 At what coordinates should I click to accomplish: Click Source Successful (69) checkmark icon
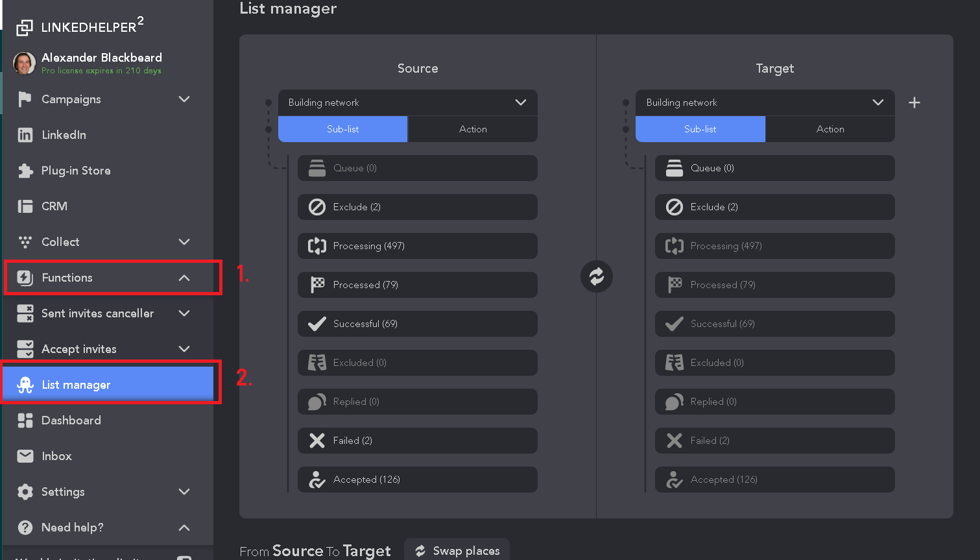317,324
